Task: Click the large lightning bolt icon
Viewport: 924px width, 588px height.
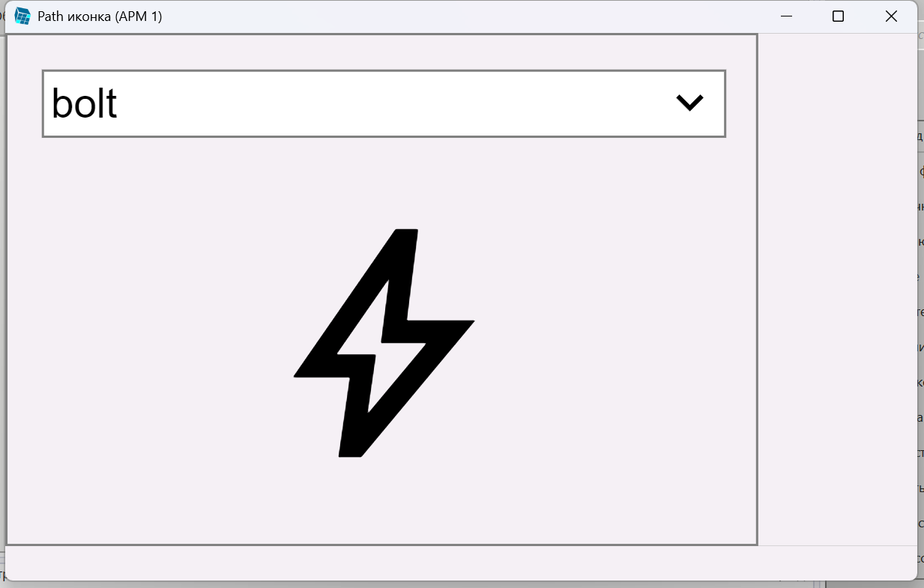Action: point(384,342)
